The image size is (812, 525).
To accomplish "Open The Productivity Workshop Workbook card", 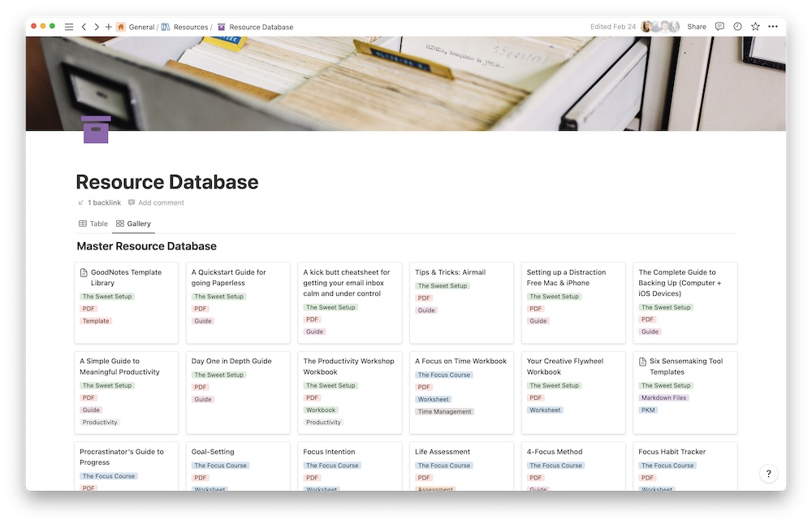I will (349, 393).
